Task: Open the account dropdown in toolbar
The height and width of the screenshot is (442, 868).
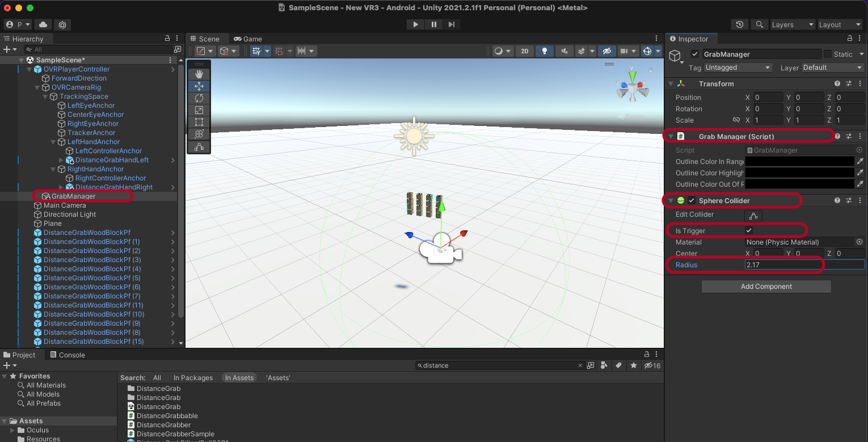Action: [18, 24]
